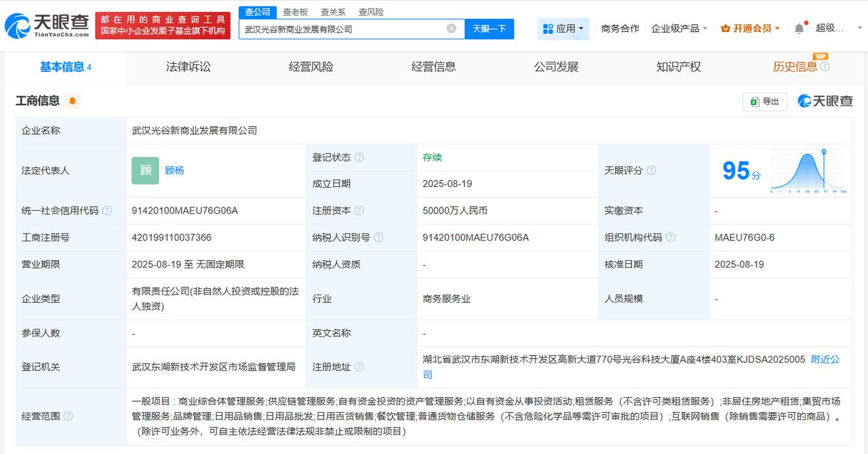Image resolution: width=868 pixels, height=454 pixels.
Task: Click help icon next to 纳税人识别号
Action: [x=378, y=237]
